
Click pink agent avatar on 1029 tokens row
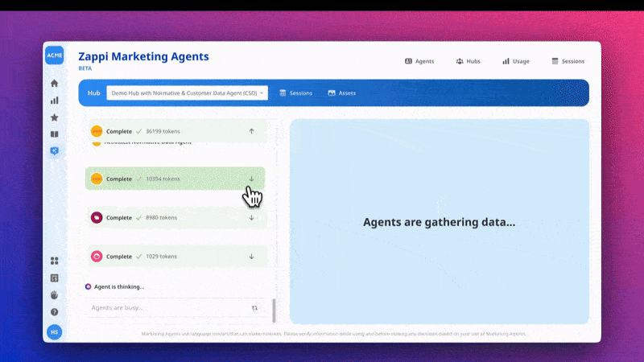tap(97, 257)
